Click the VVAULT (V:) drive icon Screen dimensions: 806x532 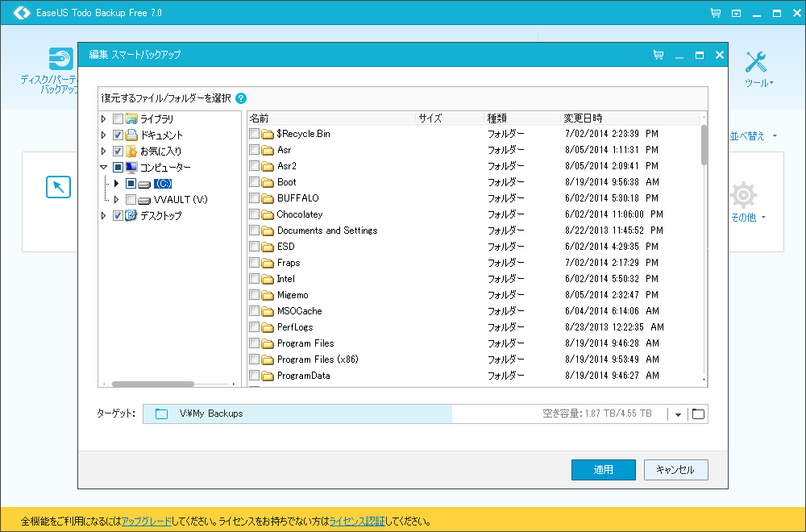coord(144,200)
